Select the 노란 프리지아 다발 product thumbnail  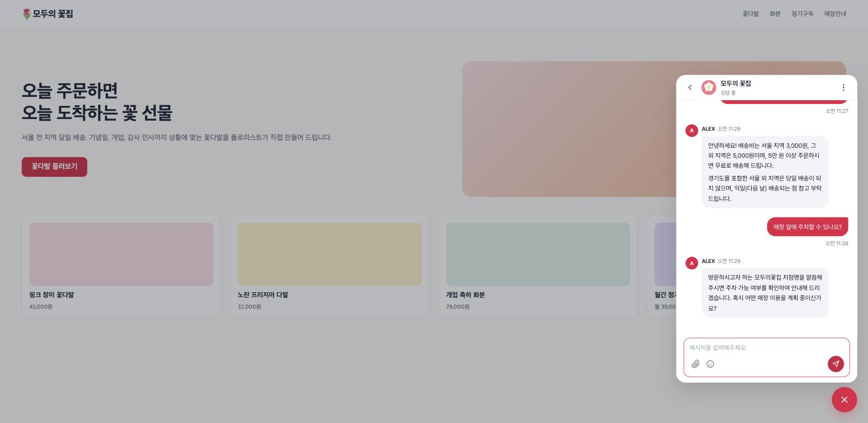329,254
